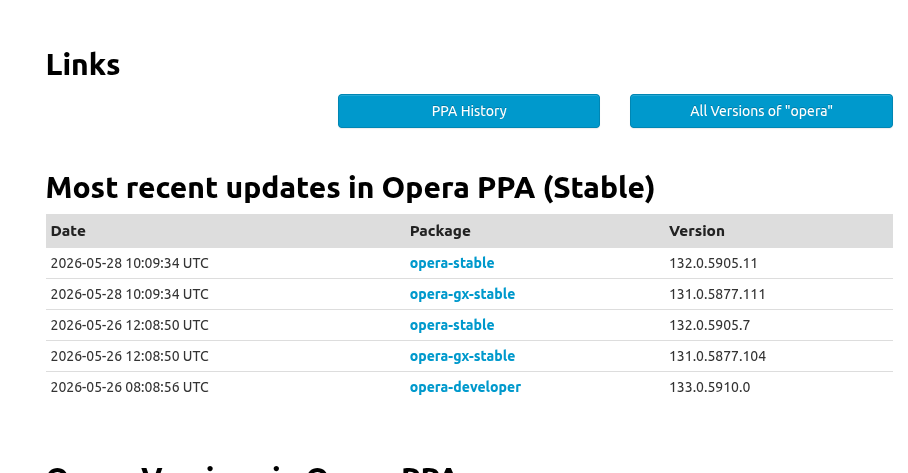Select date 2026-05-26 12:08:50 UTC in opera-stable row
Screen dimensions: 908x473
tap(130, 325)
